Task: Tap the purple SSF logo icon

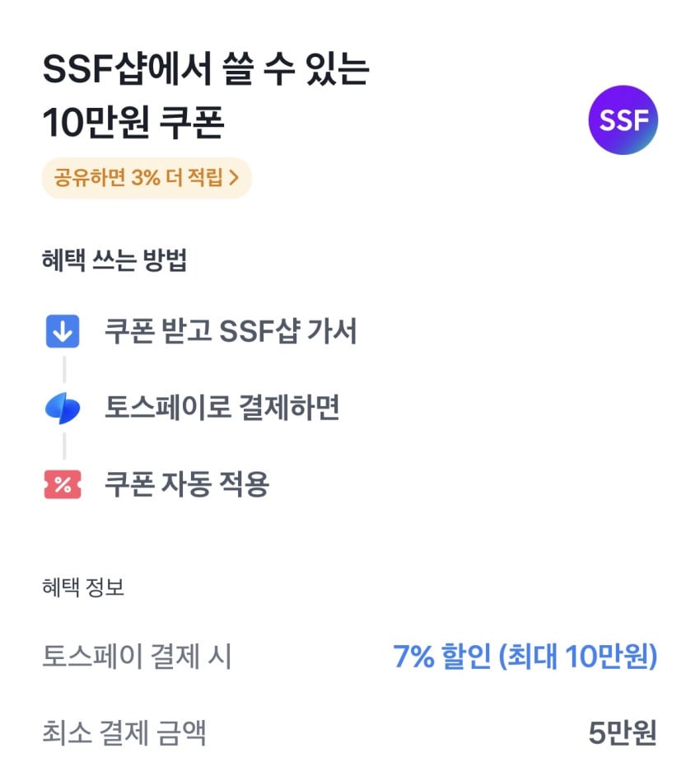Action: tap(623, 120)
